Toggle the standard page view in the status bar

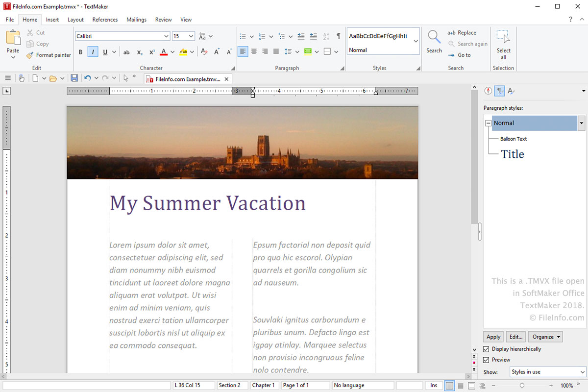(x=449, y=386)
